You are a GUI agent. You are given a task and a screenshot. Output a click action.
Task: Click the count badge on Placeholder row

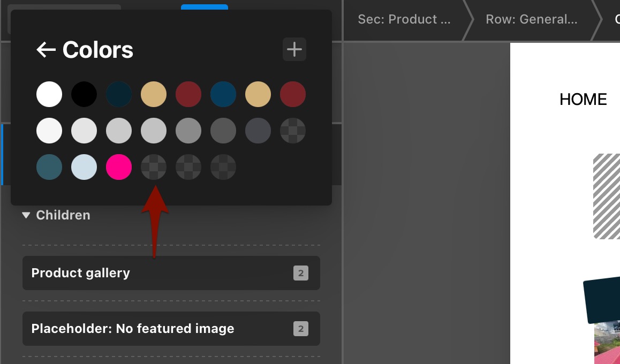(300, 329)
